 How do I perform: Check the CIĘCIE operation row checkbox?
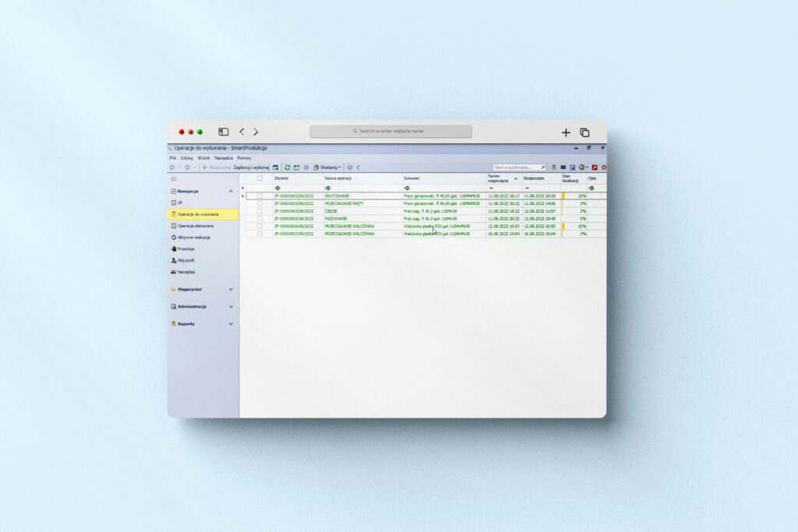tap(260, 211)
